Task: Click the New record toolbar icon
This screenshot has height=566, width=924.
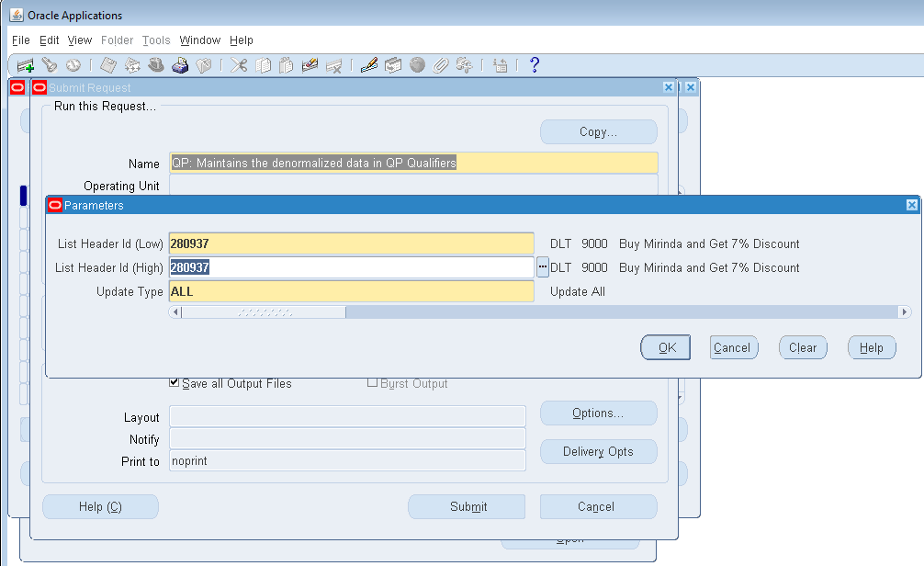Action: (26, 65)
